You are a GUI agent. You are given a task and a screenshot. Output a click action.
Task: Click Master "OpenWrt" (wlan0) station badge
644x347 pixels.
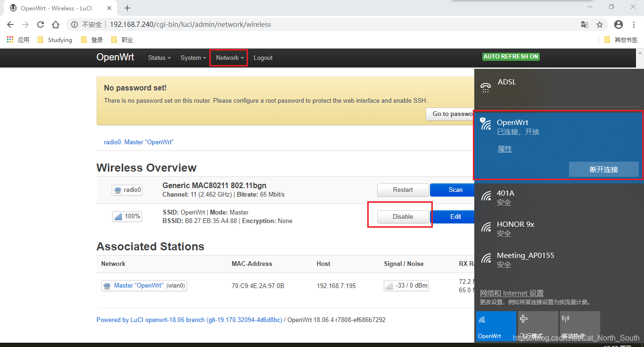pos(144,286)
